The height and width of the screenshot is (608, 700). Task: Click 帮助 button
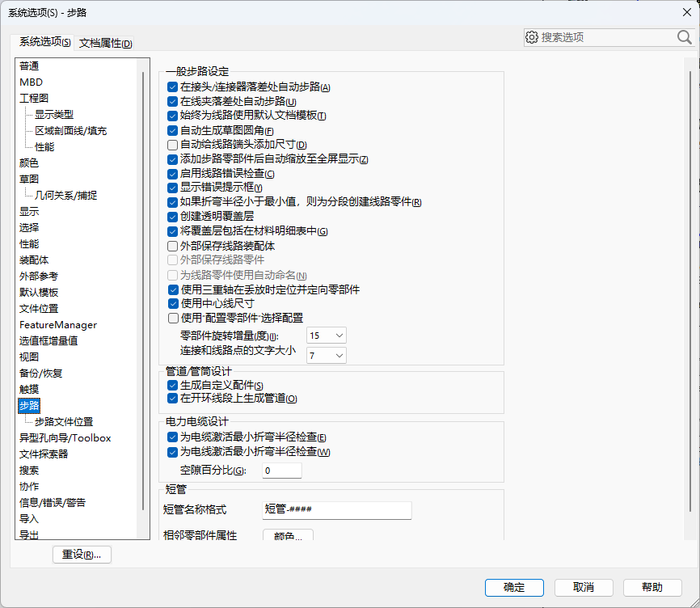pos(652,588)
